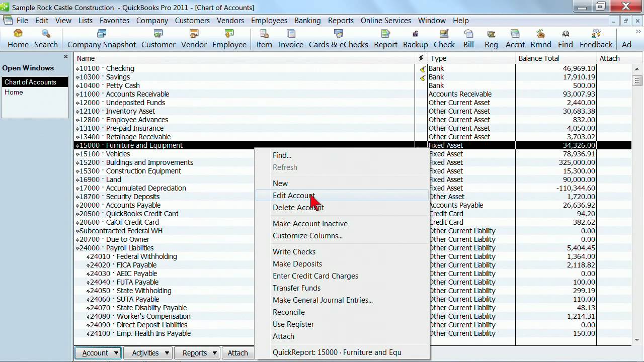Start a Backup from the toolbar
Viewport: 644px width, 362px height.
(415, 39)
